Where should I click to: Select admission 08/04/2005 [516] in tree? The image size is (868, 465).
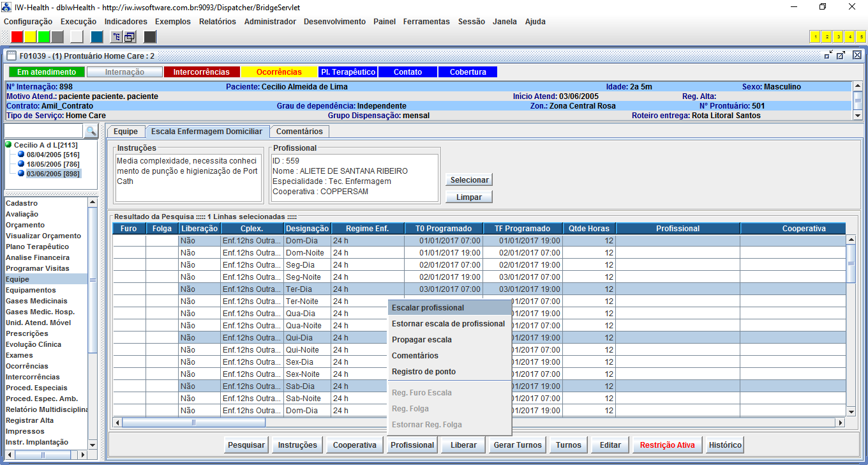[52, 155]
